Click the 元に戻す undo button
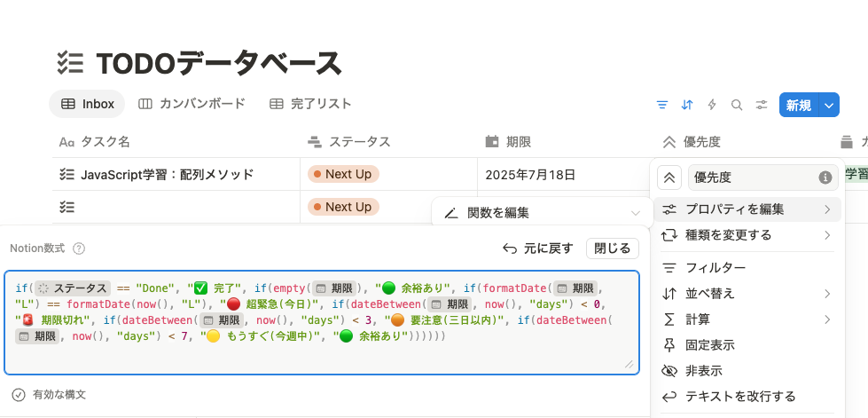The height and width of the screenshot is (418, 868). click(537, 248)
